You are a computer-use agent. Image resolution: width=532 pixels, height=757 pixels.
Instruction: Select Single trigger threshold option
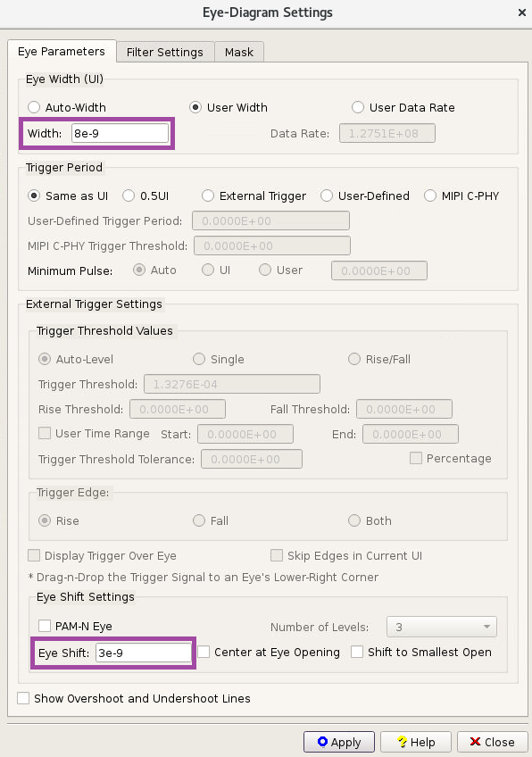(x=199, y=359)
